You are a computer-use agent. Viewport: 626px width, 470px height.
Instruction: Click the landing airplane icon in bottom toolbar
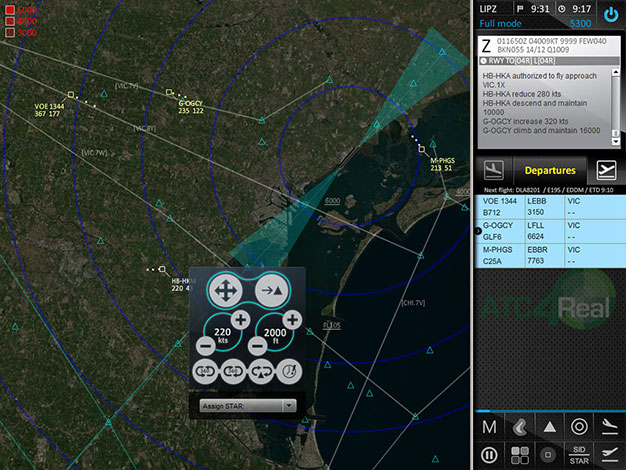pyautogui.click(x=607, y=426)
